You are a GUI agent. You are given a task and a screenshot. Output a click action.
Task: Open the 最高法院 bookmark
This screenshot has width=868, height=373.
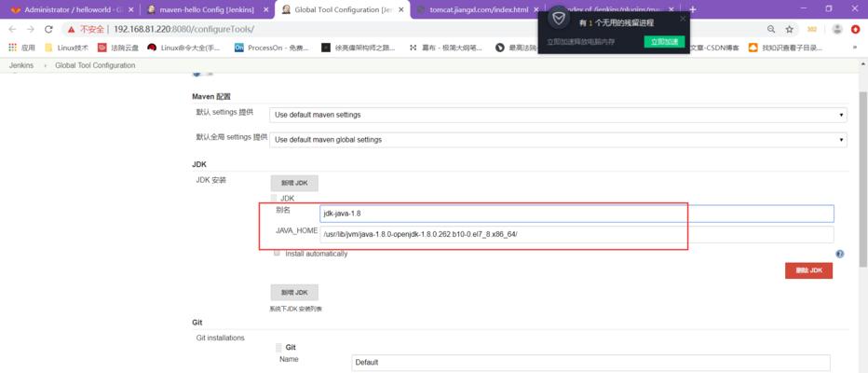(516, 48)
